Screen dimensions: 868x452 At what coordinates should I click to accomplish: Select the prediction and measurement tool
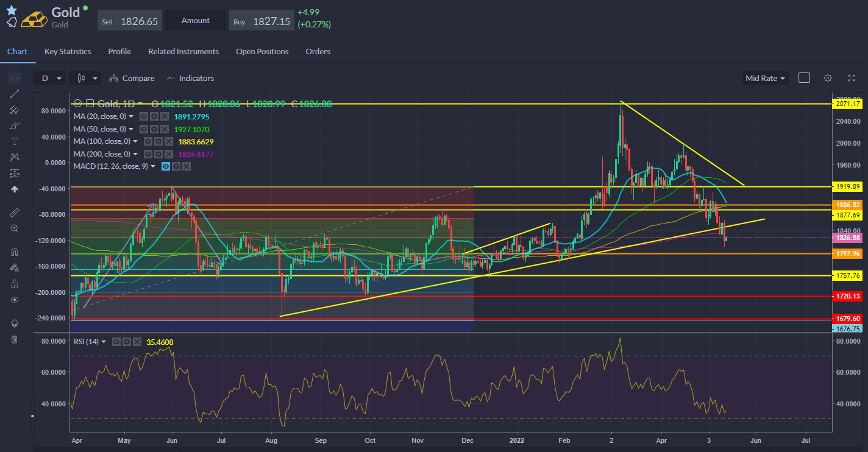[x=15, y=173]
